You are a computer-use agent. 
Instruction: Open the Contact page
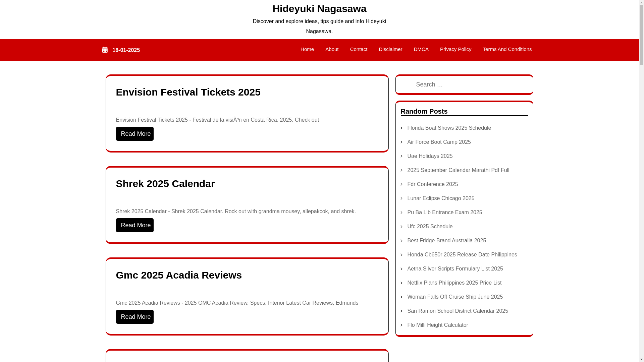point(359,49)
